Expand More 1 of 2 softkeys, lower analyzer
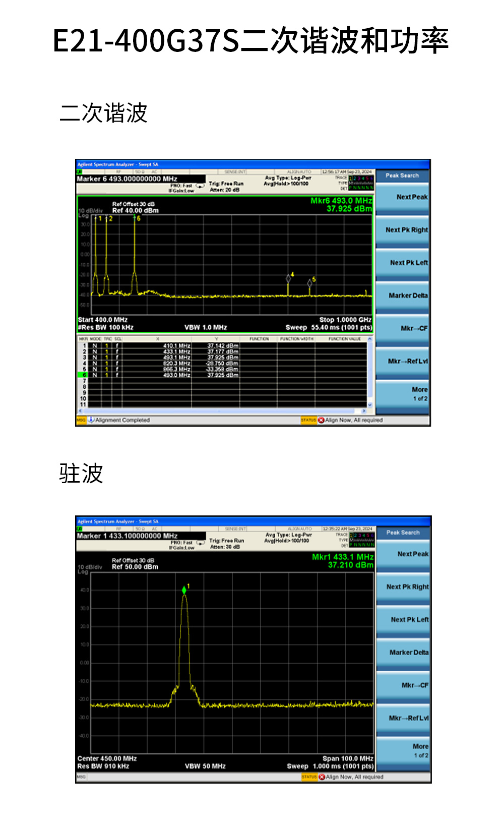Image resolution: width=504 pixels, height=820 pixels. [403, 751]
